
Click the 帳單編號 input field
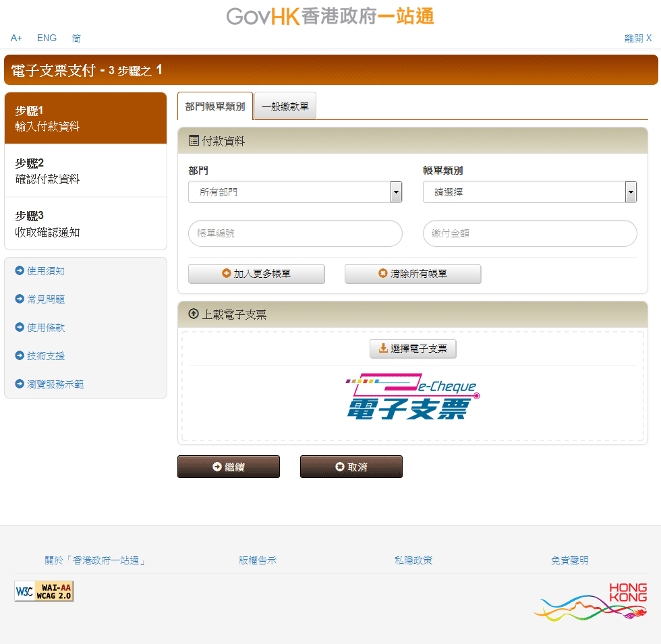(295, 233)
